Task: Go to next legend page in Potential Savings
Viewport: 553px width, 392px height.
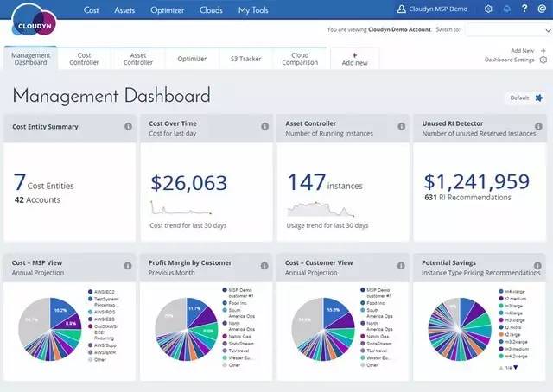Action: click(x=518, y=368)
